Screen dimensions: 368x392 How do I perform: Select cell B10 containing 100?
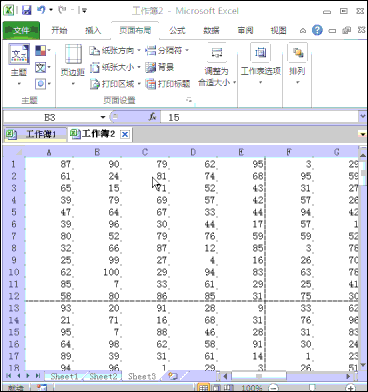coord(97,272)
